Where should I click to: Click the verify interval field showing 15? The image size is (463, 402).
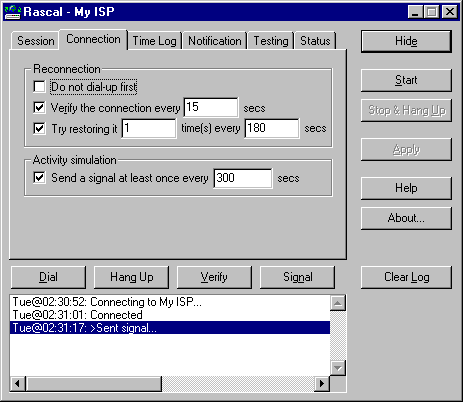pyautogui.click(x=211, y=107)
